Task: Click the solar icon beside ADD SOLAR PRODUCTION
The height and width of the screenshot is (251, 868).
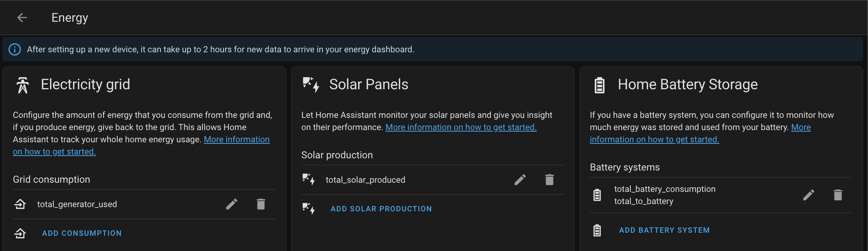Action: coord(309,209)
